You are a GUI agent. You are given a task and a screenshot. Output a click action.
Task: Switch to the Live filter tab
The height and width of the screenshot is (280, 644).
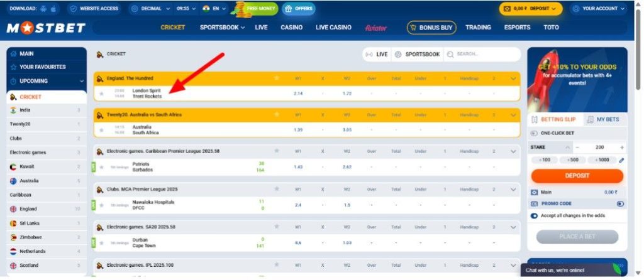(377, 54)
